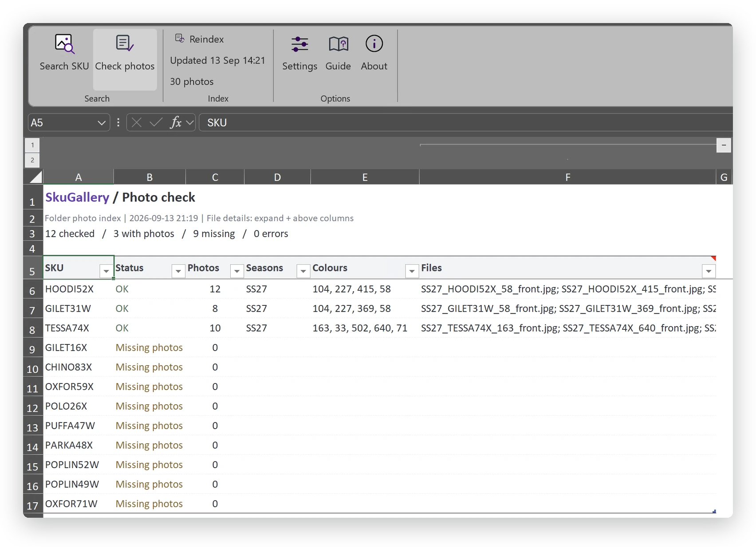Show outline level 1 columns

coord(32,145)
